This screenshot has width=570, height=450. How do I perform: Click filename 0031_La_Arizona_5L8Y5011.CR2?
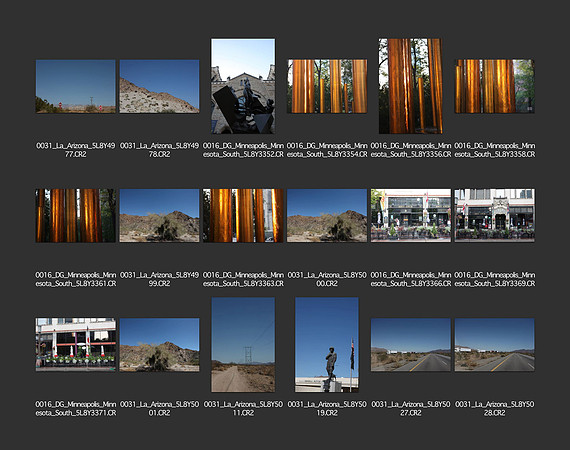click(243, 409)
